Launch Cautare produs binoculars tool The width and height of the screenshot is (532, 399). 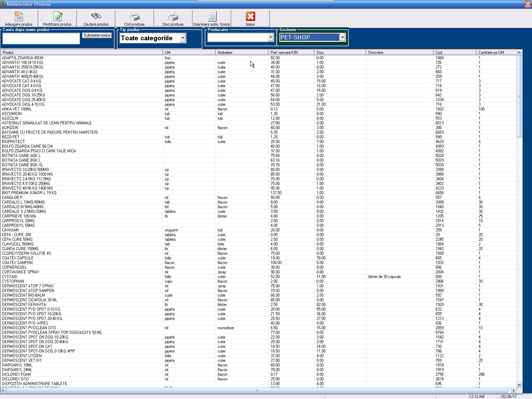coord(96,19)
